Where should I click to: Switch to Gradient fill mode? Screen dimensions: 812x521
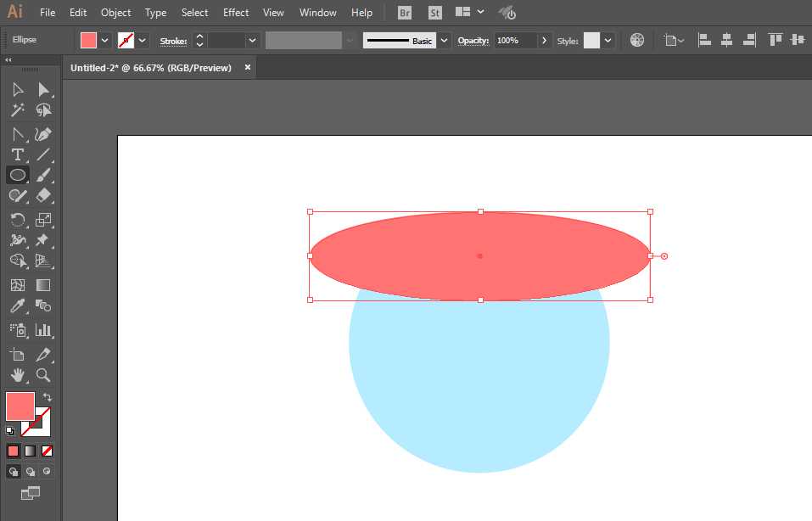tap(30, 451)
